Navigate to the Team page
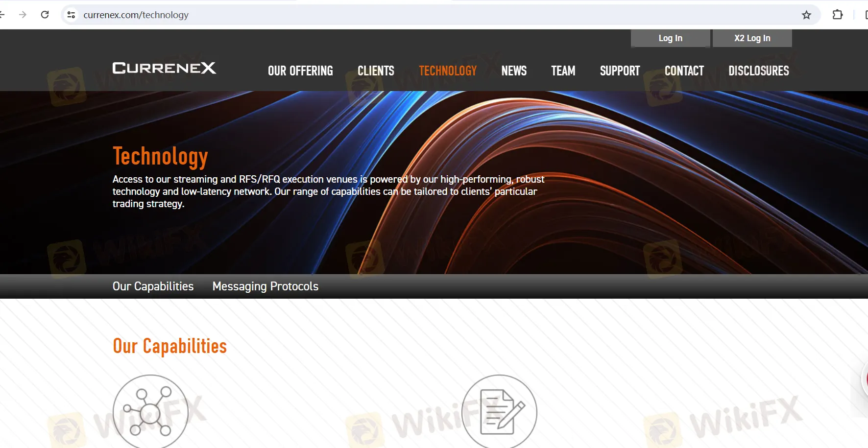868x448 pixels. click(x=563, y=71)
